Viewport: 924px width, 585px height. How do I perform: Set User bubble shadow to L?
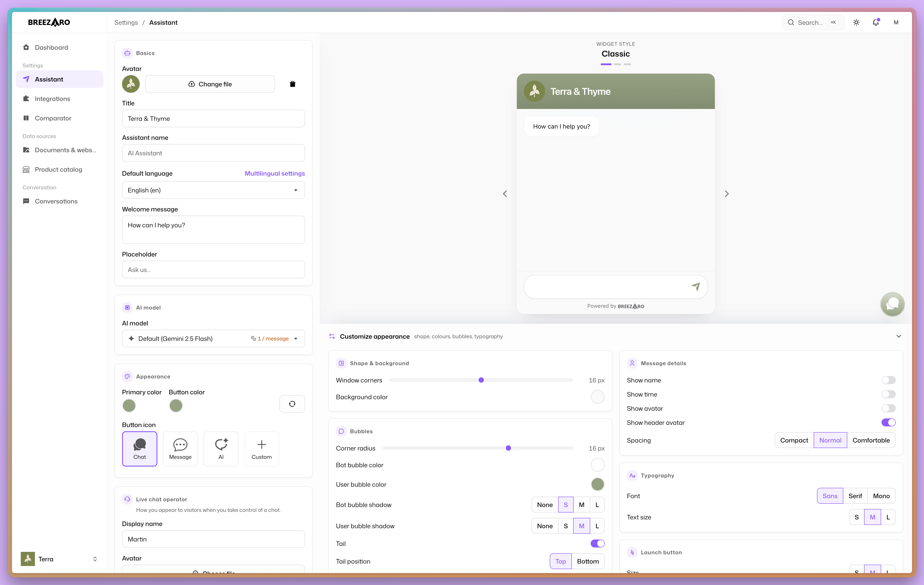(x=597, y=526)
